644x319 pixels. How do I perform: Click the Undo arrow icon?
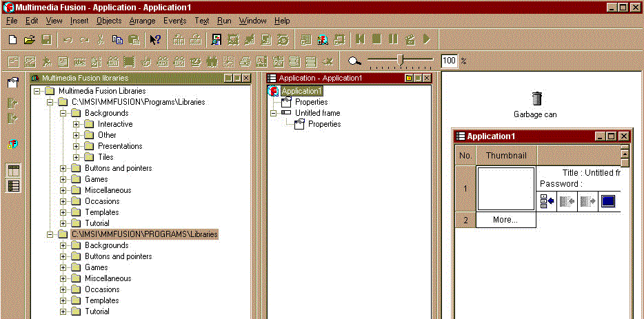tap(68, 40)
